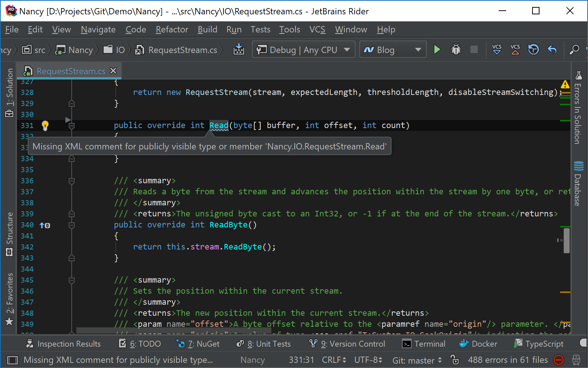Click the red error circle icon in the status bar

pyautogui.click(x=559, y=360)
